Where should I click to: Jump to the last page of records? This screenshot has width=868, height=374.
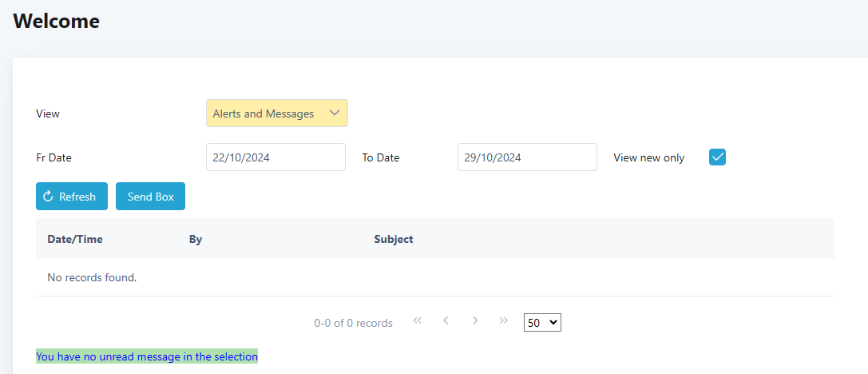pos(503,320)
